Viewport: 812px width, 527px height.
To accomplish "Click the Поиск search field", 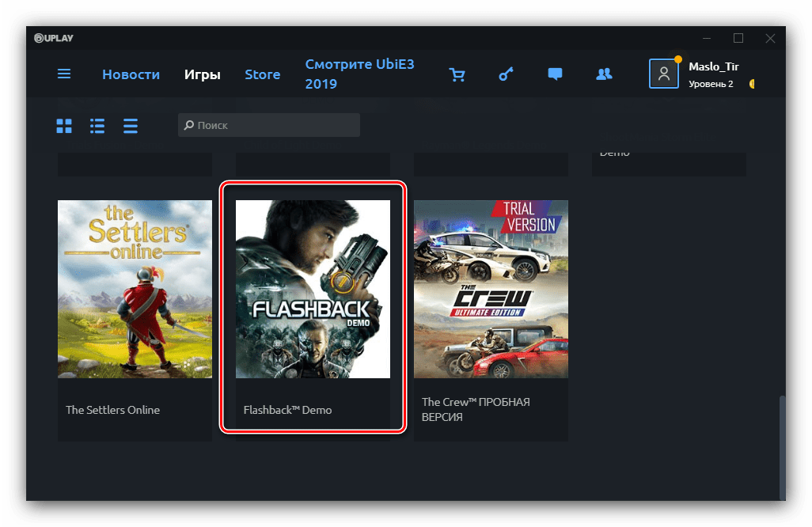I will point(269,125).
